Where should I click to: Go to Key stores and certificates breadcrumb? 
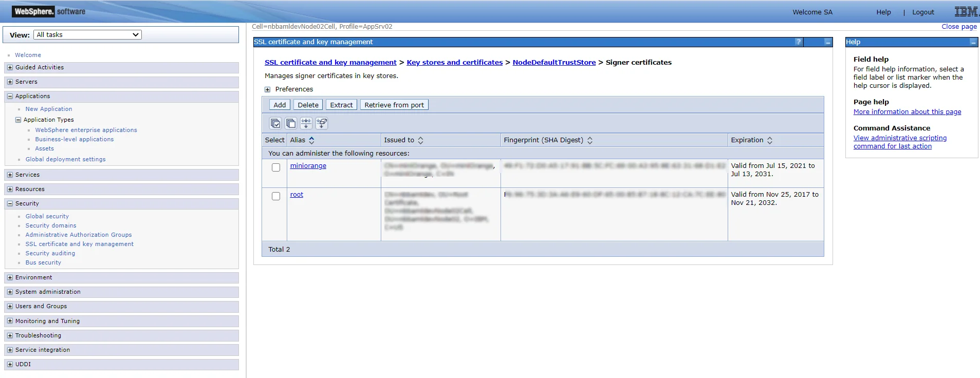pos(454,62)
